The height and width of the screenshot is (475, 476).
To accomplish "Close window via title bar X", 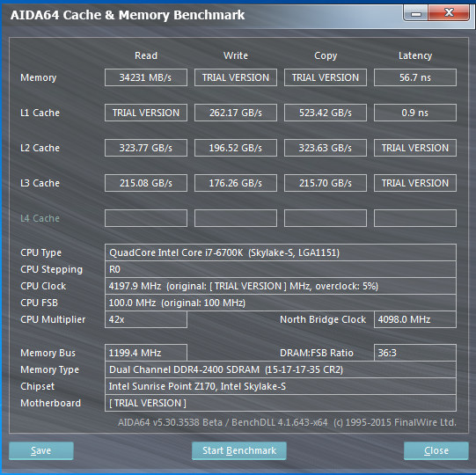I will click(x=449, y=12).
